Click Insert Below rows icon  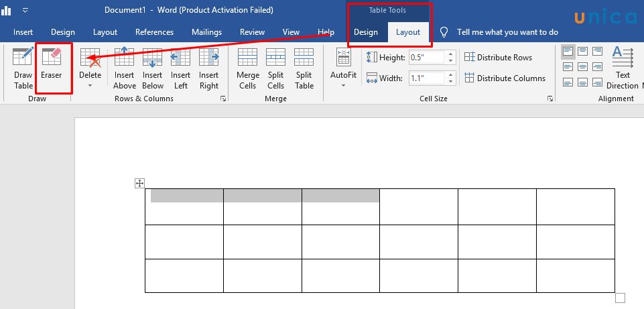click(152, 69)
